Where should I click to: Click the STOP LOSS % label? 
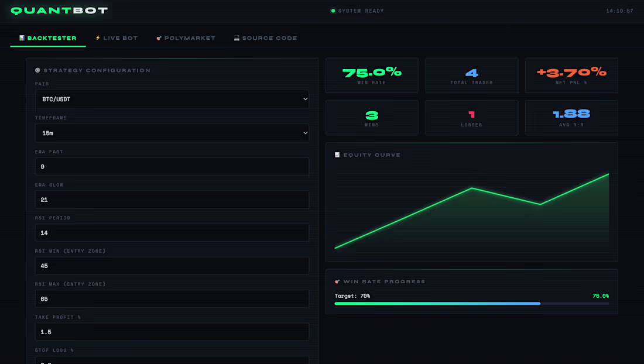tap(54, 350)
